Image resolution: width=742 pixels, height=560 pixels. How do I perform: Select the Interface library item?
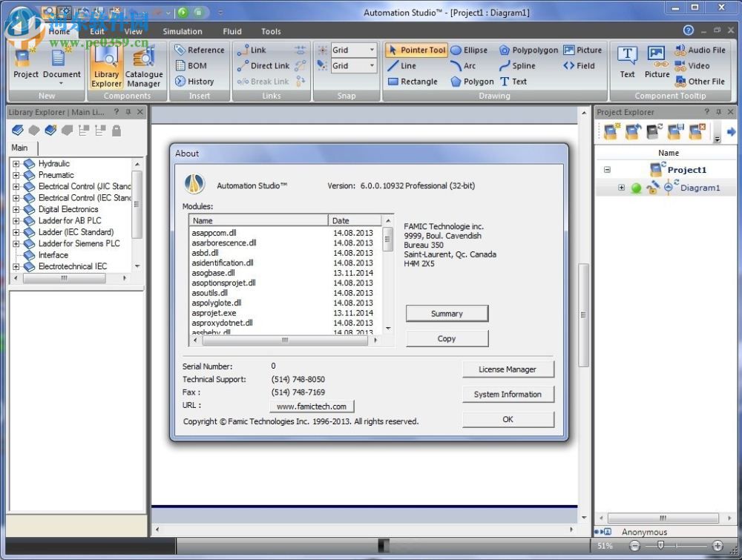[53, 255]
